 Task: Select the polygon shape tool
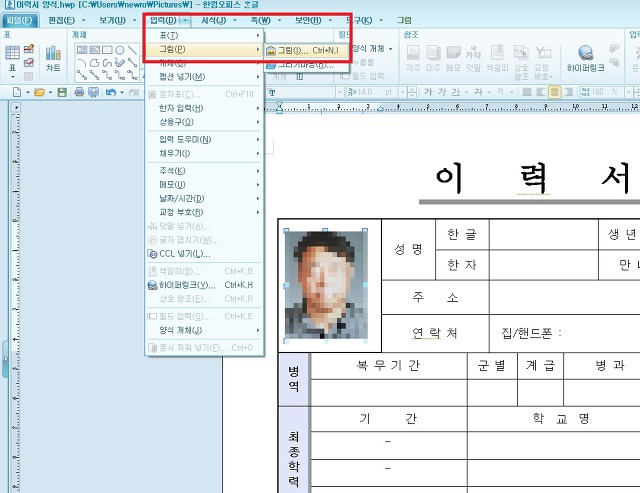point(95,62)
